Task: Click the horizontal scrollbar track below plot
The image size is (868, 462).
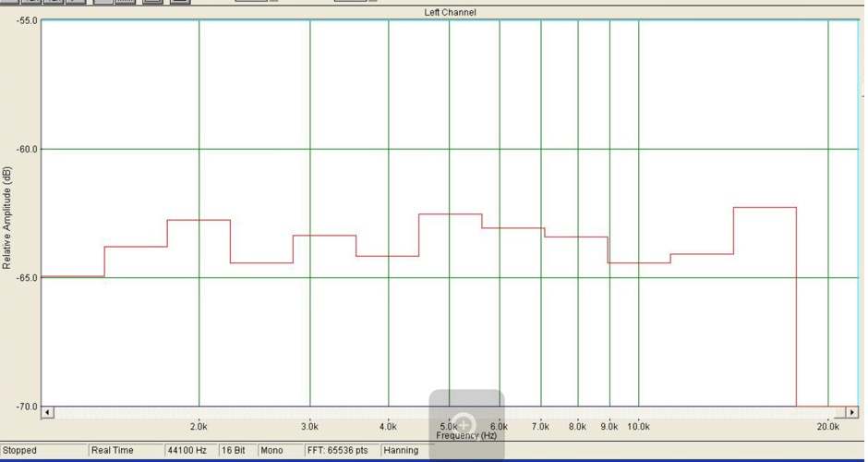Action: coord(277,412)
